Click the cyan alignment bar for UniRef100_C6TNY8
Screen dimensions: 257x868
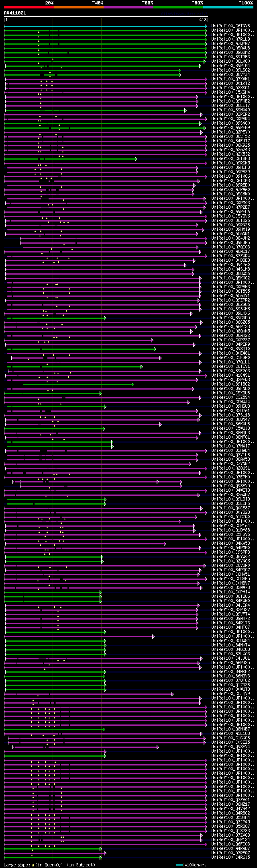[x=106, y=26]
